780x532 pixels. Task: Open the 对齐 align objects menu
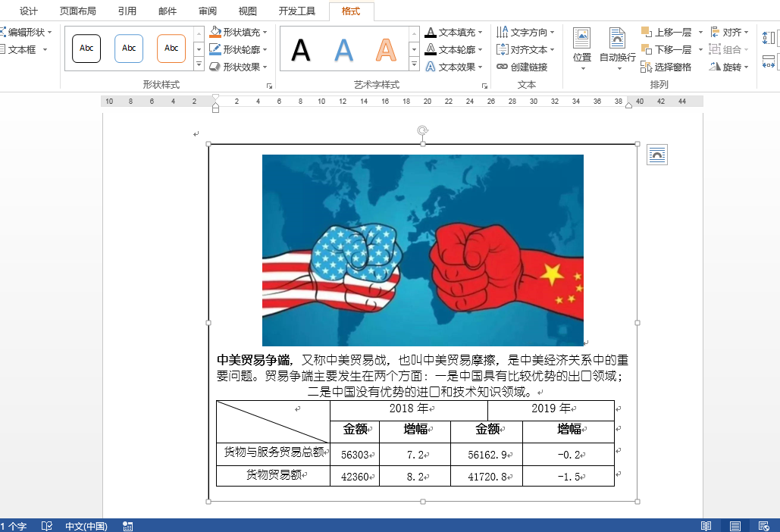(728, 33)
